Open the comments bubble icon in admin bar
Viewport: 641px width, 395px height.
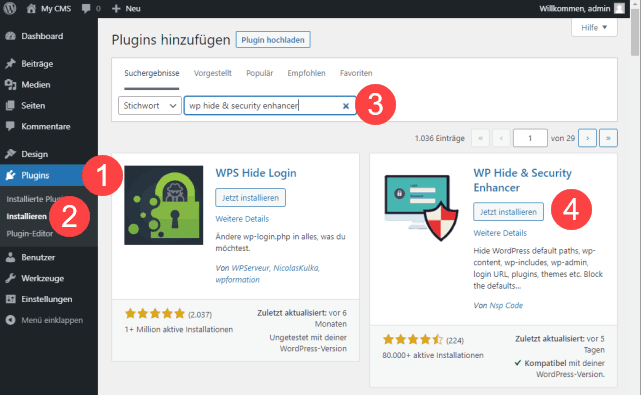[86, 9]
